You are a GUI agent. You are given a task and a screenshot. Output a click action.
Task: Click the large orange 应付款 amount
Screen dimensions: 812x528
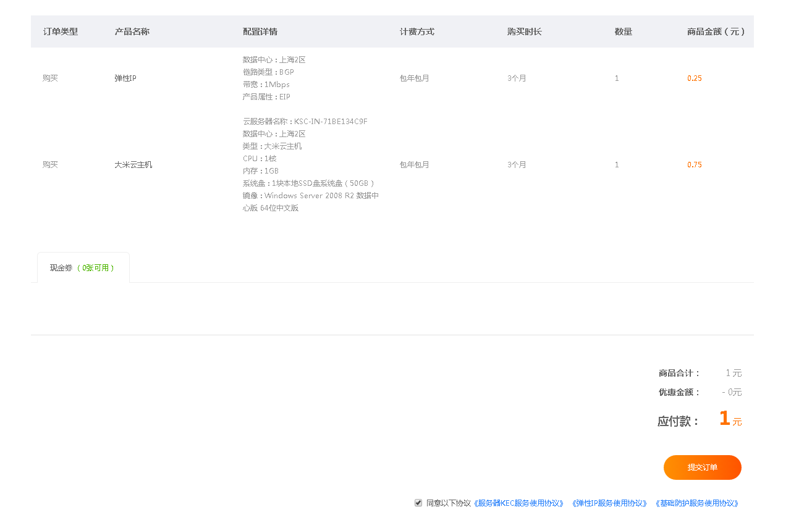(x=725, y=419)
